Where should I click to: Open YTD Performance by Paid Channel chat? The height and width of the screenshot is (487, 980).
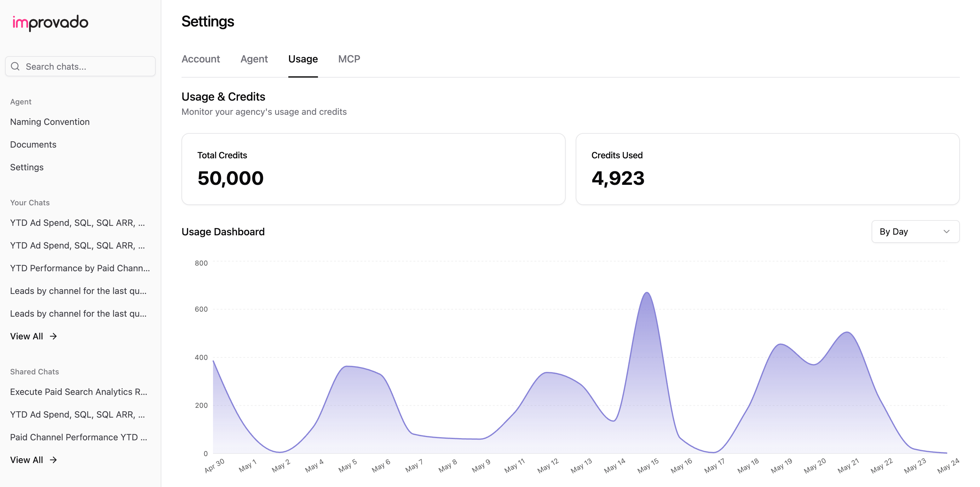pyautogui.click(x=80, y=268)
